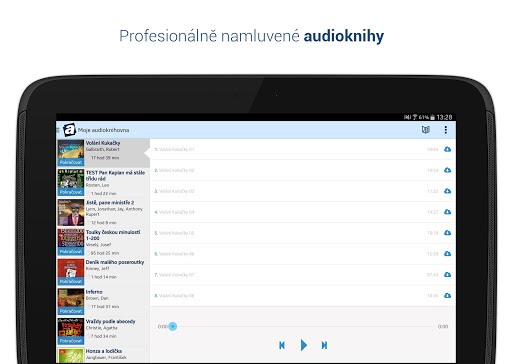Image resolution: width=512 pixels, height=364 pixels.
Task: Tap the play button in the player
Action: coord(303,345)
